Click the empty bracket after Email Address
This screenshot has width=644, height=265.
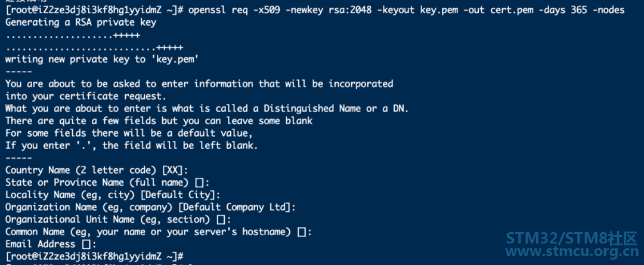click(86, 245)
